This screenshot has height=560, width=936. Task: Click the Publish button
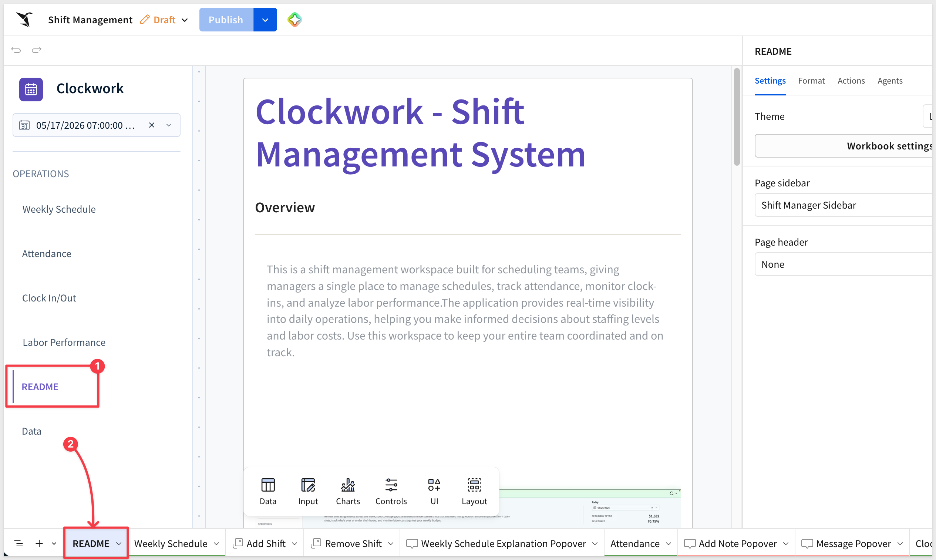(x=226, y=20)
